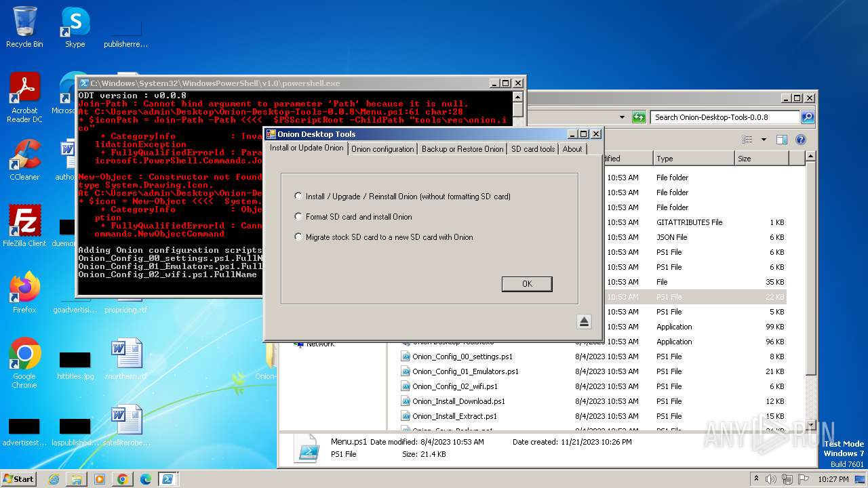The image size is (868, 488).
Task: Select Install / Upgrade / Reinstall Onion option
Action: click(x=403, y=197)
